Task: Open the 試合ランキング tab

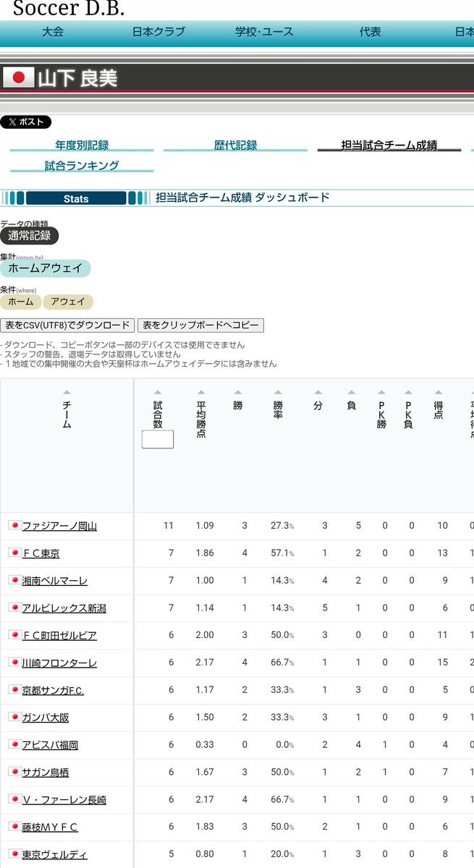Action: pos(82,166)
